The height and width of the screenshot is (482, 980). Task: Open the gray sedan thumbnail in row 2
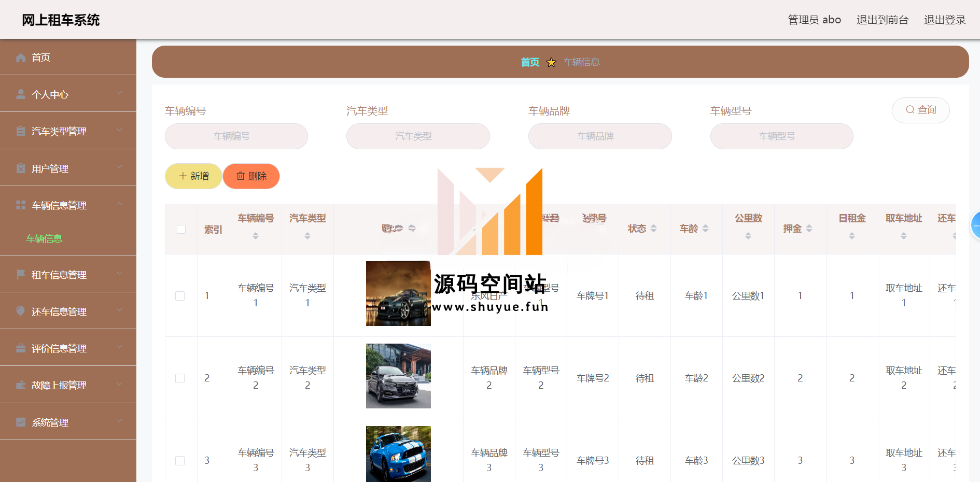(x=398, y=376)
